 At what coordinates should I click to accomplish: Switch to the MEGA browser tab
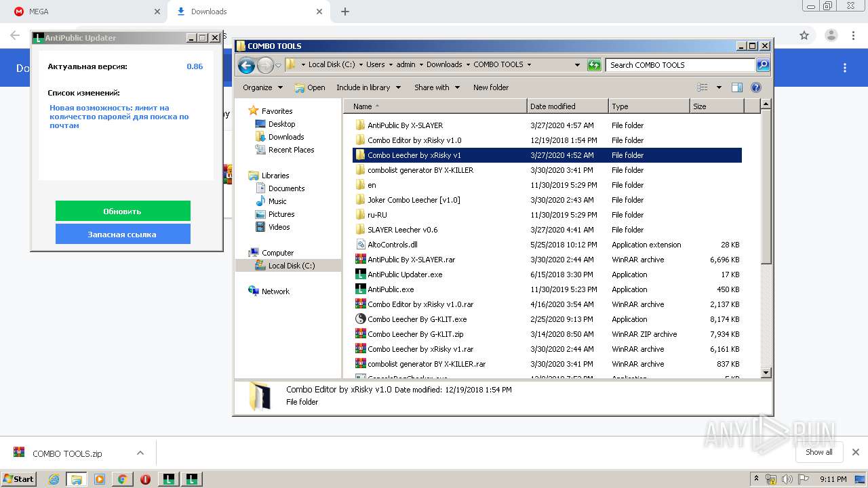point(87,12)
